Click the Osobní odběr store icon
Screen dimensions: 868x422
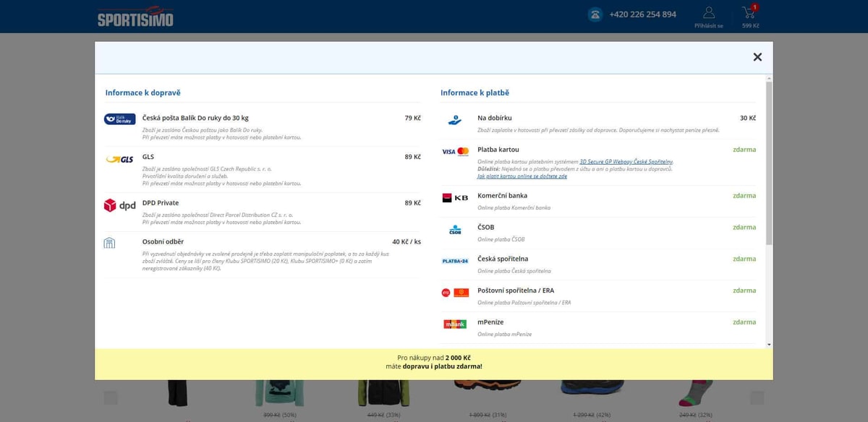(109, 243)
